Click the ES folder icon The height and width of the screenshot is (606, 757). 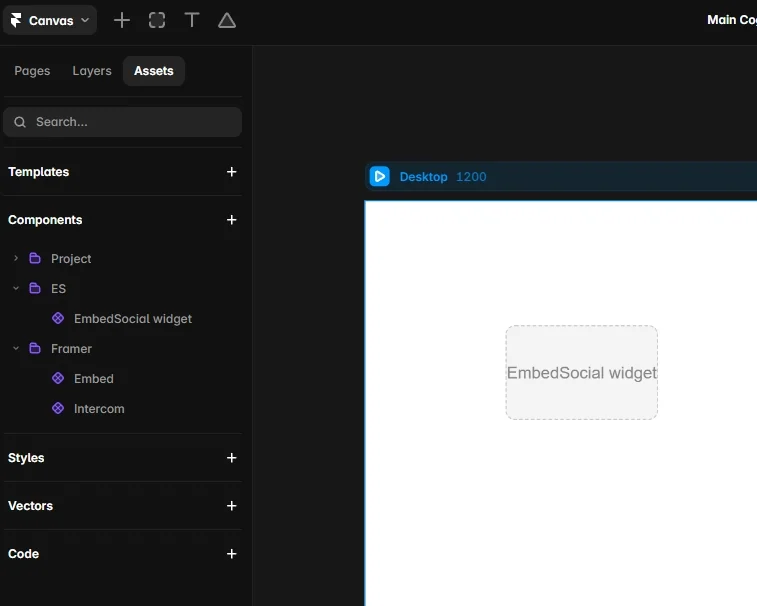click(x=35, y=288)
